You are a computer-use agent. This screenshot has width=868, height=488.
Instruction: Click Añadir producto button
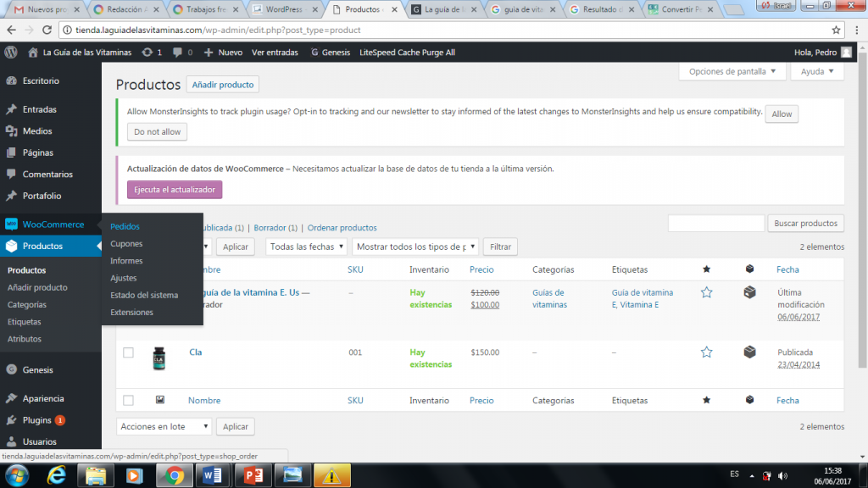[223, 85]
